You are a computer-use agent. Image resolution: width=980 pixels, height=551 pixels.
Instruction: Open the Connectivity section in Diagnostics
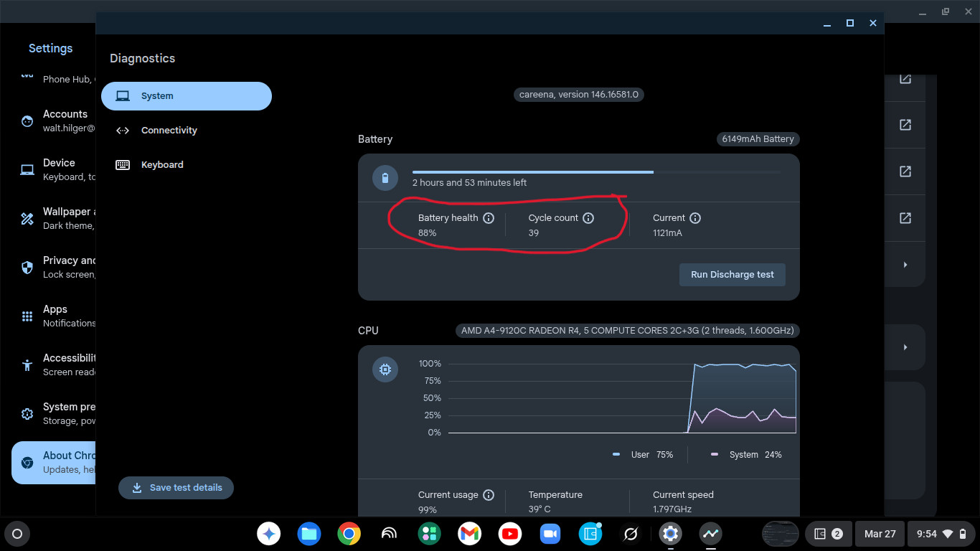[x=187, y=131]
